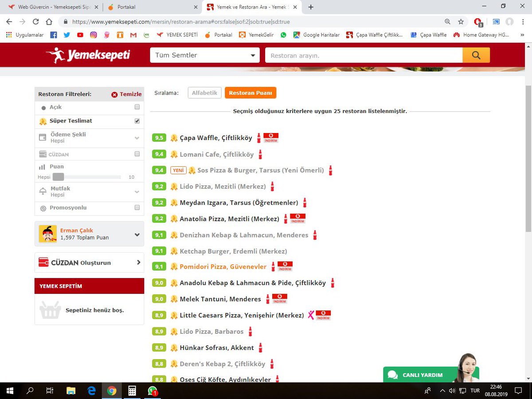Click the Chrome cast icon
This screenshot has width=532, height=399.
(497, 21)
